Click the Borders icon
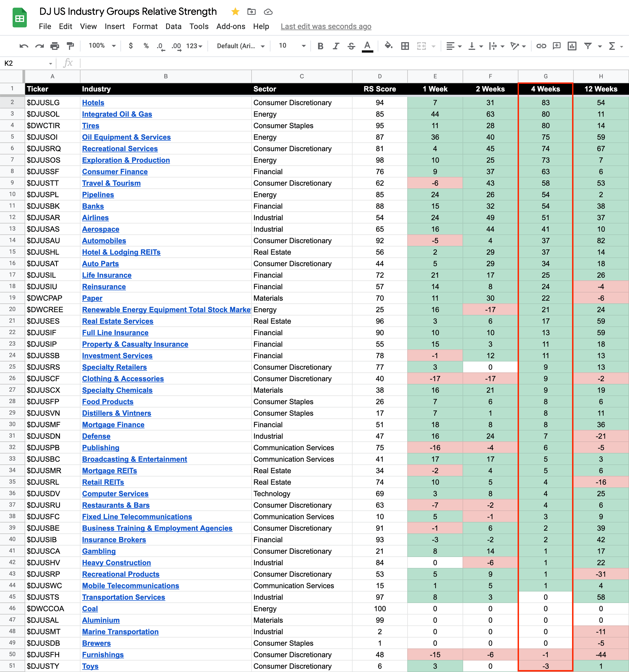 click(405, 46)
